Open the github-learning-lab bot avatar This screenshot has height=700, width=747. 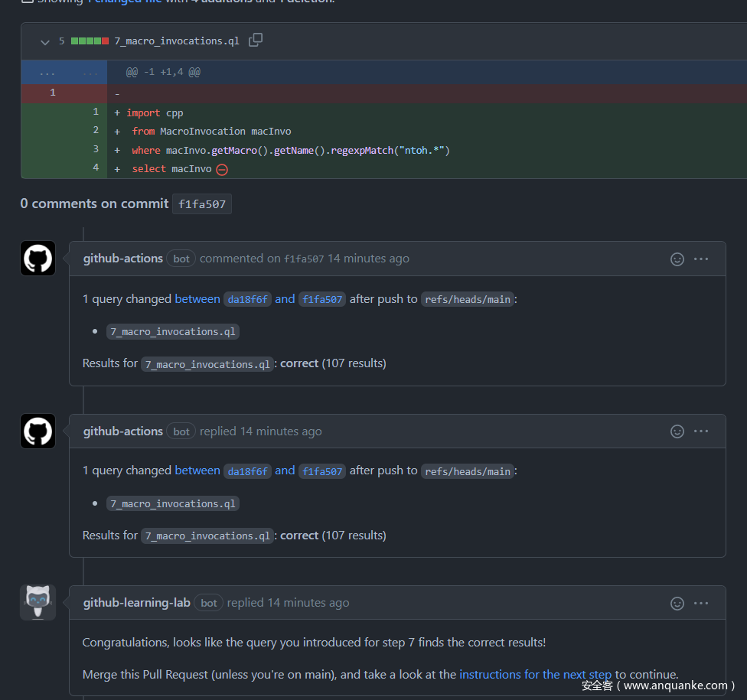(x=38, y=603)
